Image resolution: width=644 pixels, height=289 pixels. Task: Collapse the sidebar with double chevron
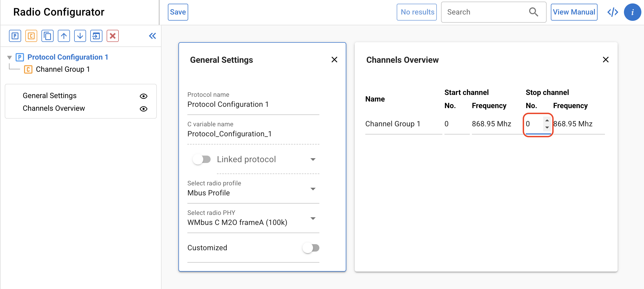(153, 36)
